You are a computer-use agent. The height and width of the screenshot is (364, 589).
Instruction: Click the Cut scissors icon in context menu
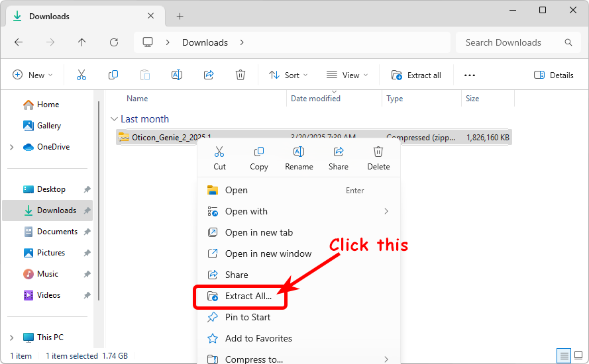pos(219,152)
